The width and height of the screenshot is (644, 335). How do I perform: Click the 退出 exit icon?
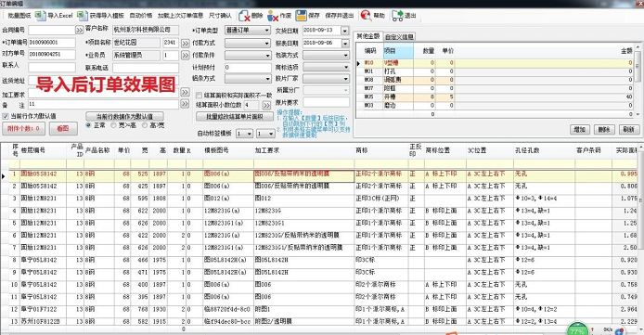point(397,16)
